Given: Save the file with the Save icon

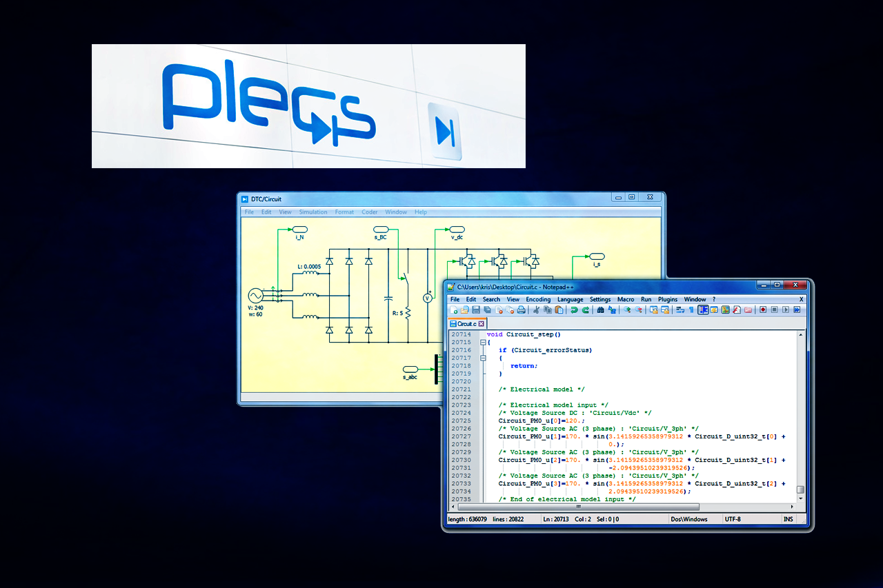Looking at the screenshot, I should [476, 310].
